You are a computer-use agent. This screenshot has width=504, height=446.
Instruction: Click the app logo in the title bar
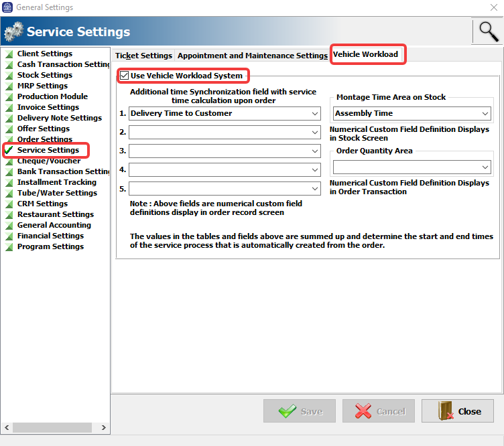pyautogui.click(x=7, y=7)
